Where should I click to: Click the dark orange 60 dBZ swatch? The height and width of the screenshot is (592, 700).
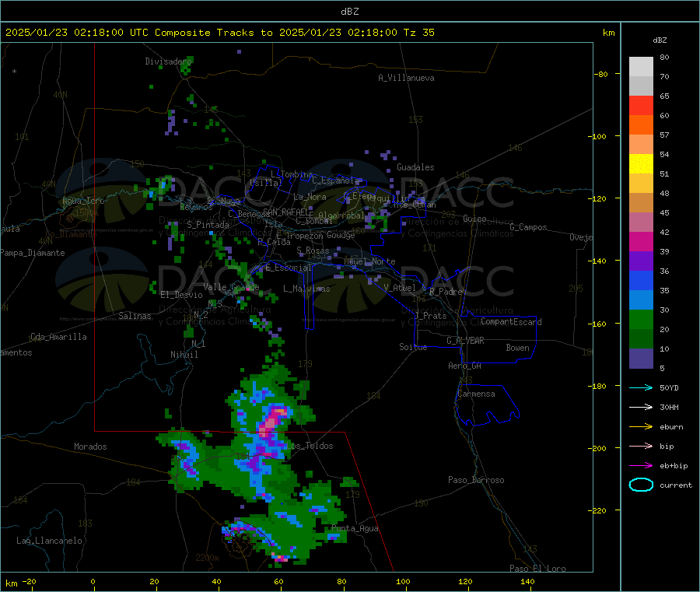tap(641, 125)
